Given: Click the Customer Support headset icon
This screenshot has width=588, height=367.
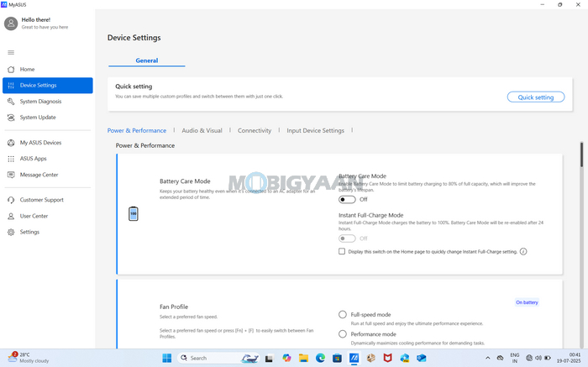Looking at the screenshot, I should pos(11,200).
